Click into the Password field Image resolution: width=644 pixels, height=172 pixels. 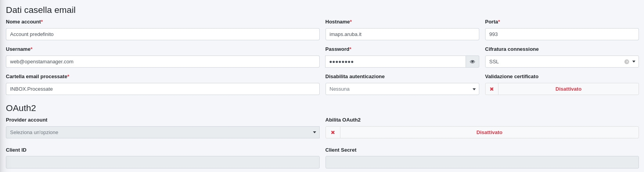click(x=395, y=62)
